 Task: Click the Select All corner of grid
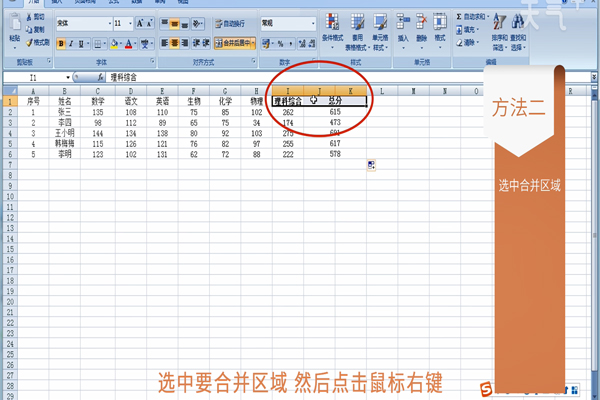(10, 91)
